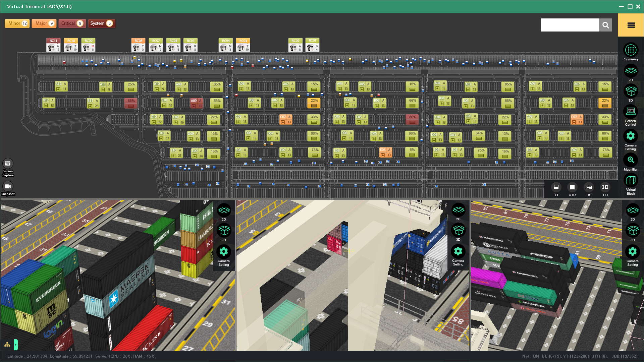Screen dimensions: 644x362
Task: Expand the green arrow side panel
Action: [x=16, y=345]
